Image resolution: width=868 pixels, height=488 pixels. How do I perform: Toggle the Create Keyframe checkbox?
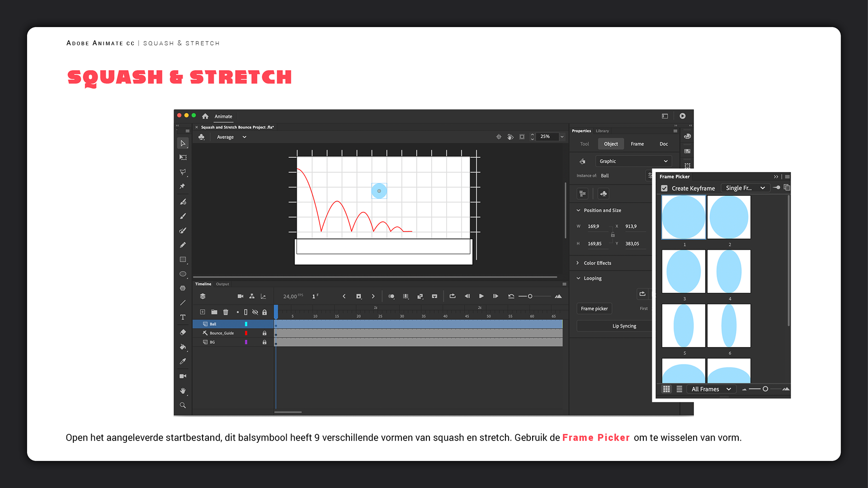[x=664, y=188]
